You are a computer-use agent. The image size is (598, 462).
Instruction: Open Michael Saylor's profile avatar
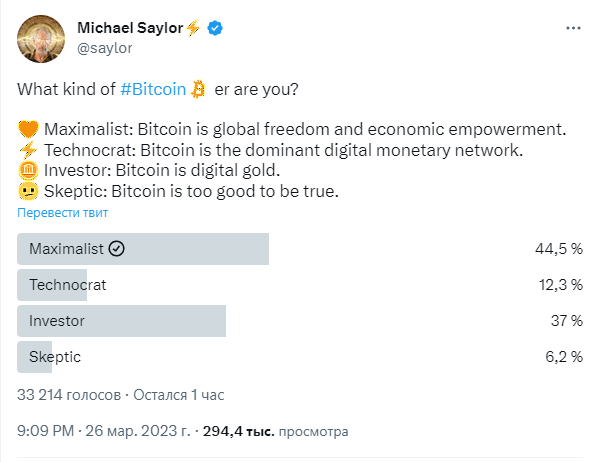[x=41, y=39]
